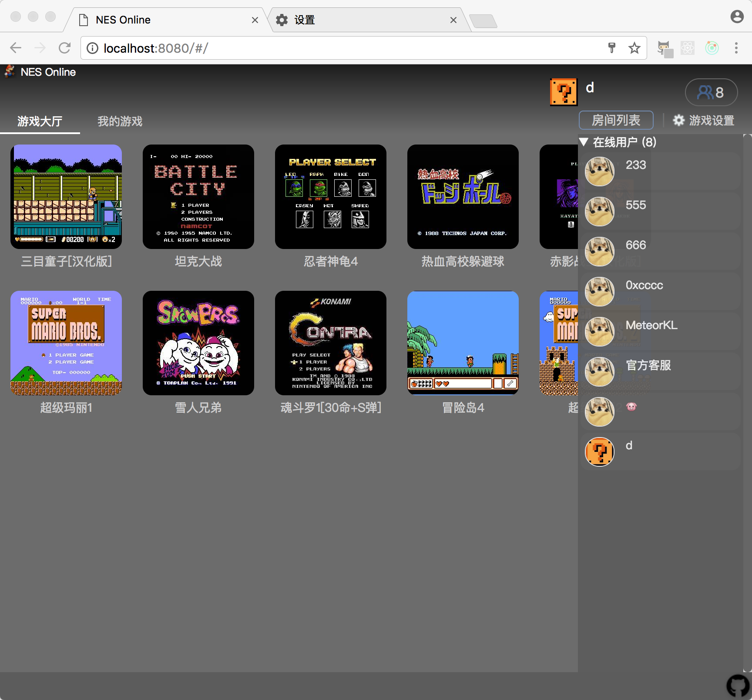Open the React DevTools extension icon
Viewport: 752px width, 700px height.
pyautogui.click(x=688, y=48)
